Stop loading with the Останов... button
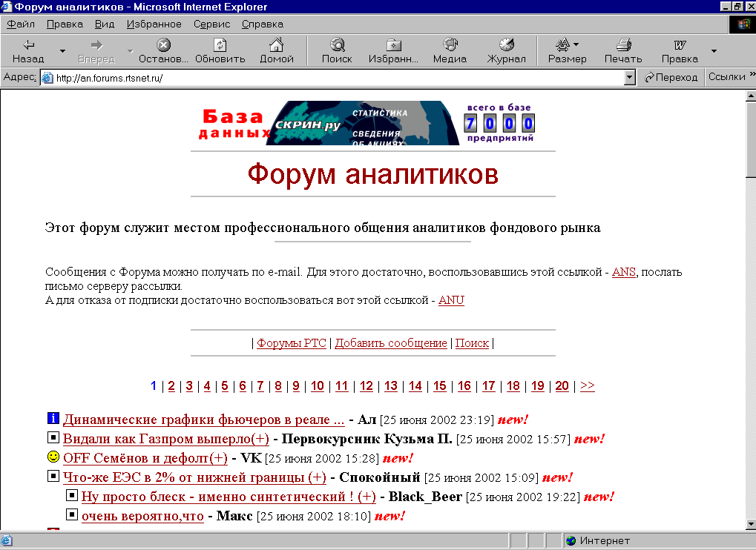The width and height of the screenshot is (756, 550). click(163, 51)
